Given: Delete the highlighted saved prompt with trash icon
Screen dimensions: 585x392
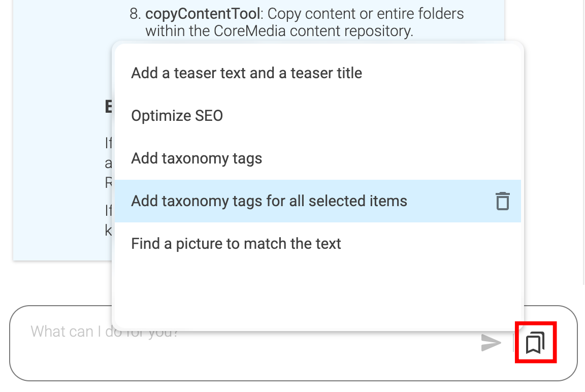Looking at the screenshot, I should click(502, 201).
